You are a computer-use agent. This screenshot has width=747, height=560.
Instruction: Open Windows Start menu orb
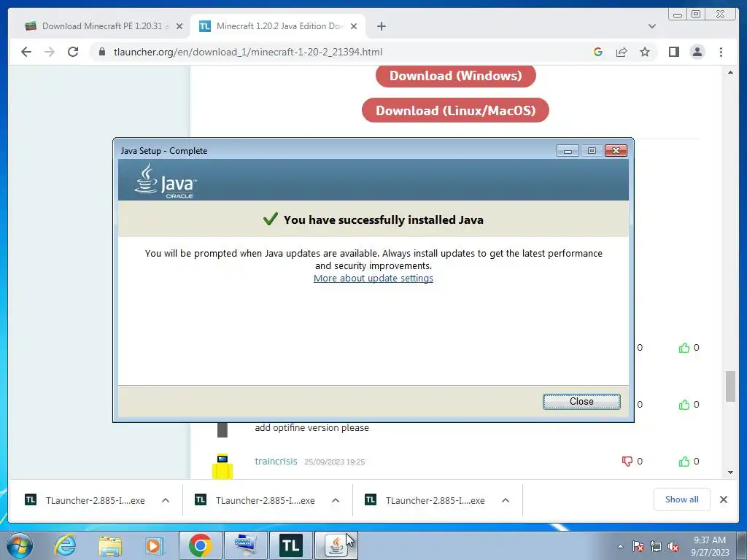point(19,545)
